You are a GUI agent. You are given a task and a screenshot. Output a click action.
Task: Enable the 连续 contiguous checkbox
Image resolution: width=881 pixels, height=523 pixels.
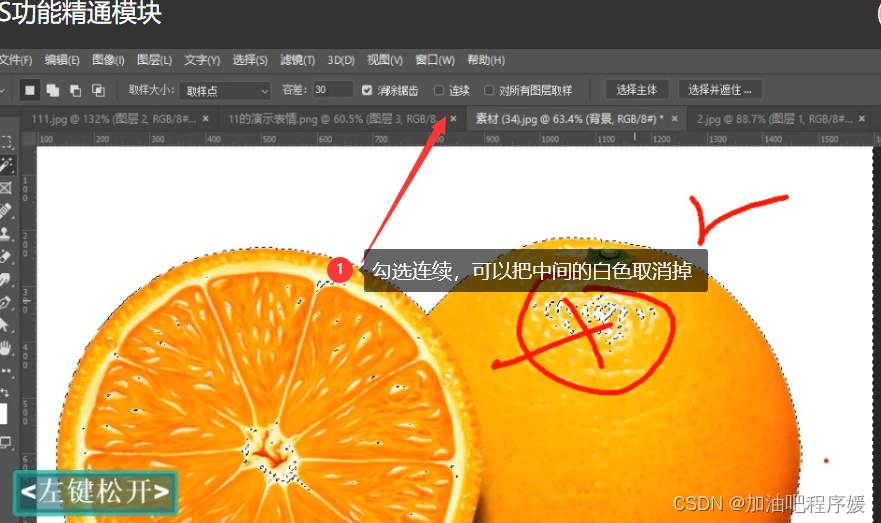pyautogui.click(x=439, y=90)
